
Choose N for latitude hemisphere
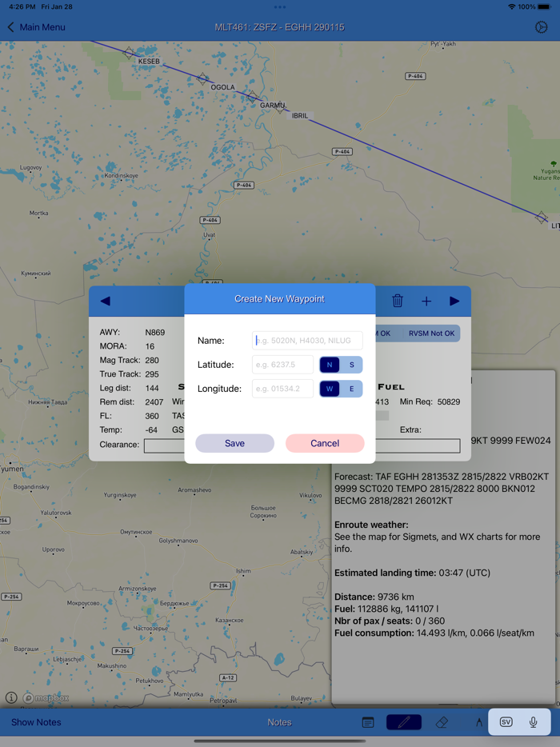pyautogui.click(x=330, y=365)
